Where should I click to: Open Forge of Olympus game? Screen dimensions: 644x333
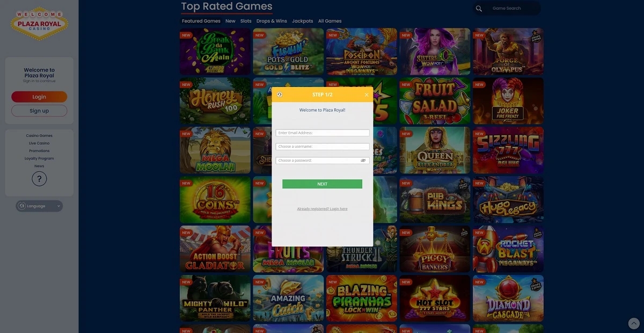tap(508, 51)
